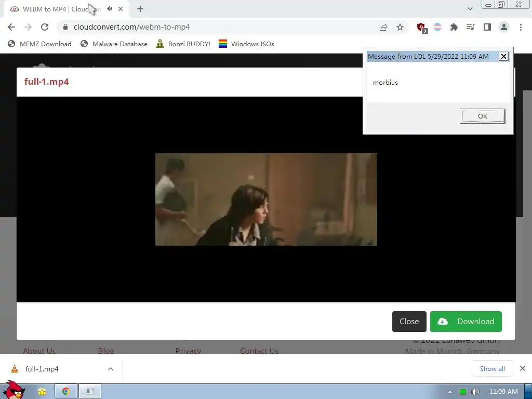Open a new browser tab
This screenshot has height=399, width=532.
tap(140, 9)
